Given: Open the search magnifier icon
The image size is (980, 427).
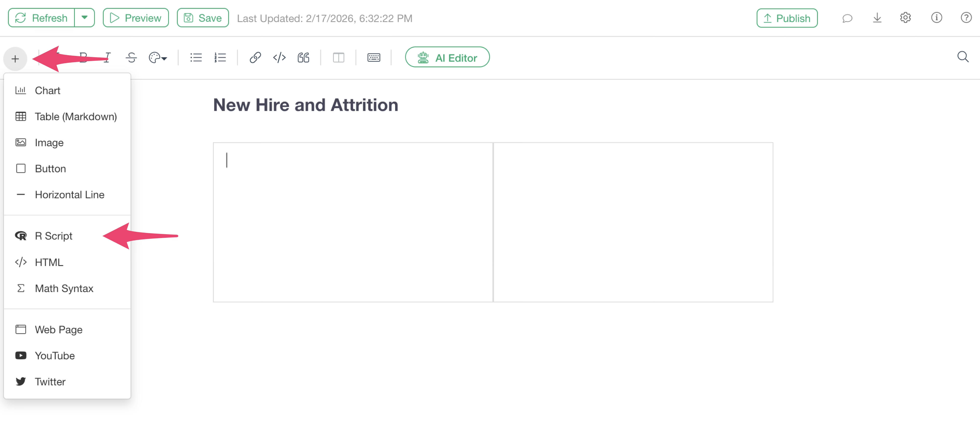Looking at the screenshot, I should (x=962, y=57).
